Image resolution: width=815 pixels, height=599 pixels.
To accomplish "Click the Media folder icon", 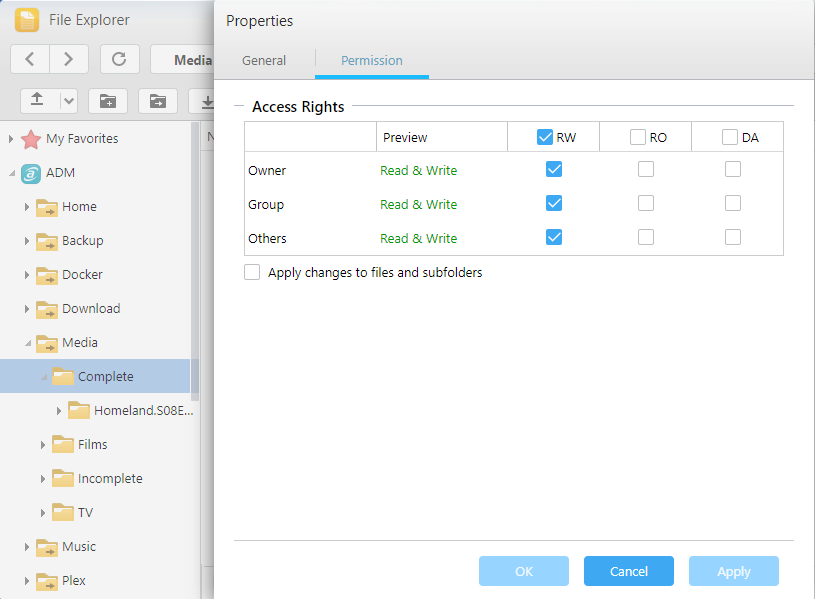I will 47,343.
